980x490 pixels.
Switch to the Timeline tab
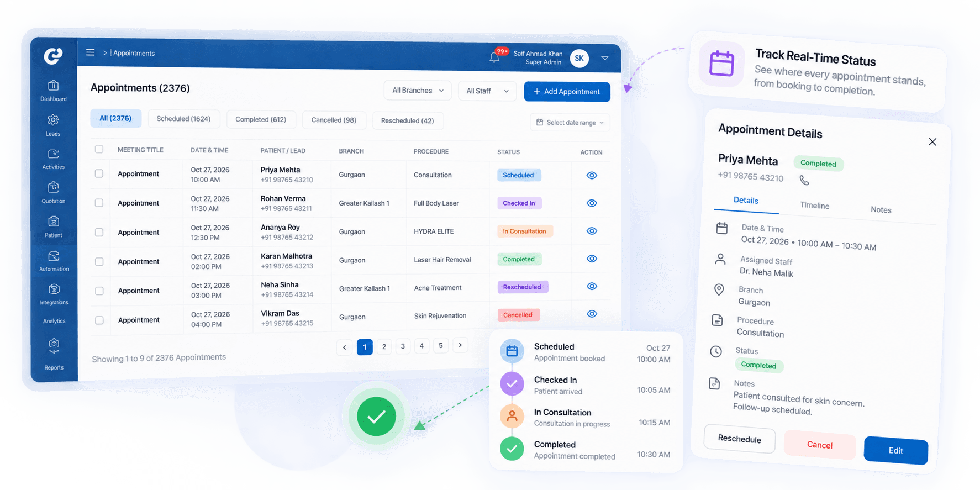point(815,206)
